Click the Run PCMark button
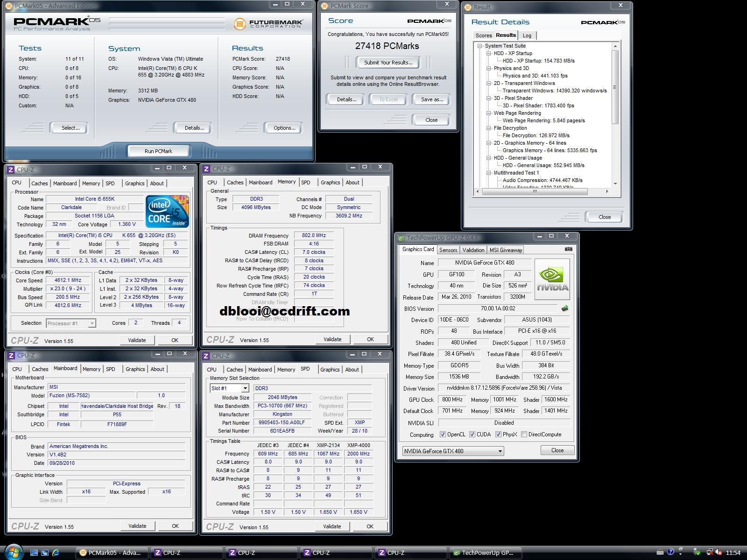 (158, 151)
